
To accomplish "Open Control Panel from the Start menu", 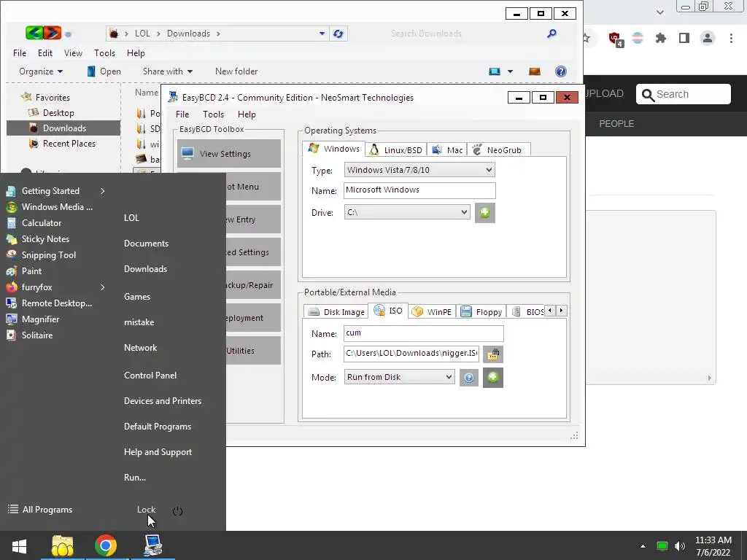I will pos(150,376).
